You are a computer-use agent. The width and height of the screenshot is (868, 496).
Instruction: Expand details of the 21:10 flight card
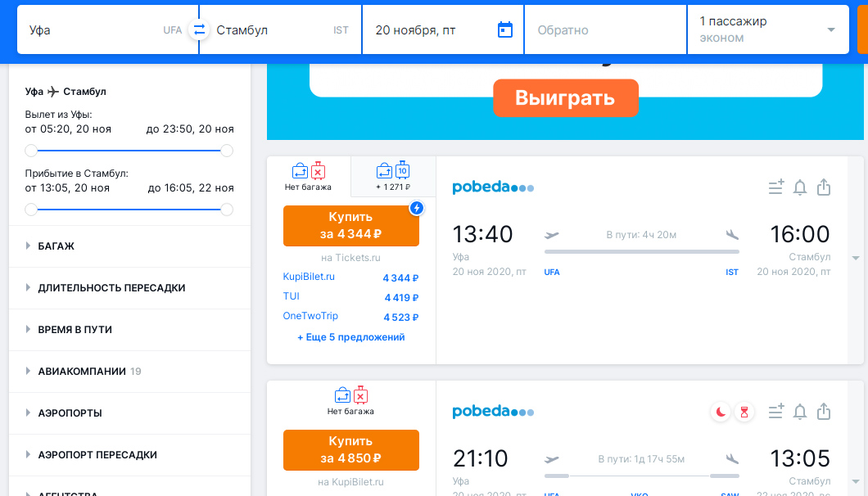click(x=856, y=481)
